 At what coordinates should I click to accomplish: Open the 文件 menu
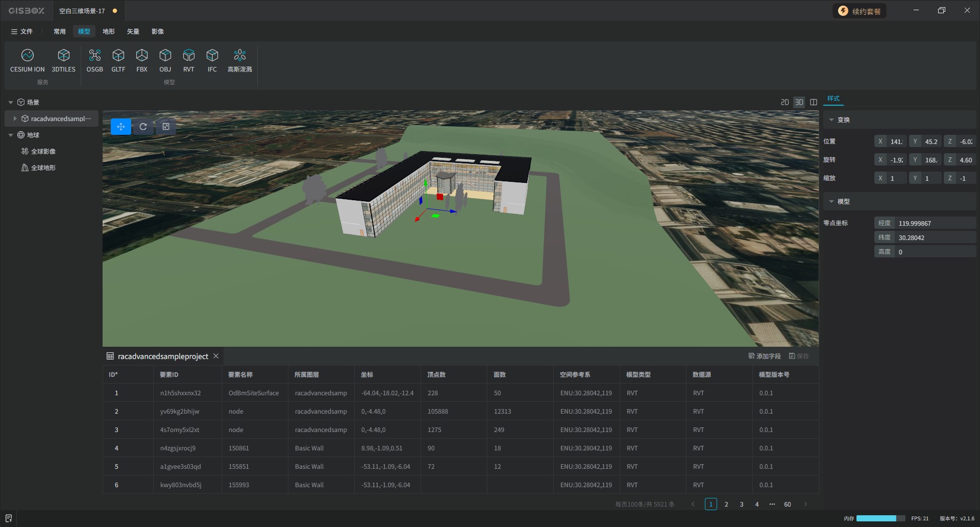[x=22, y=32]
